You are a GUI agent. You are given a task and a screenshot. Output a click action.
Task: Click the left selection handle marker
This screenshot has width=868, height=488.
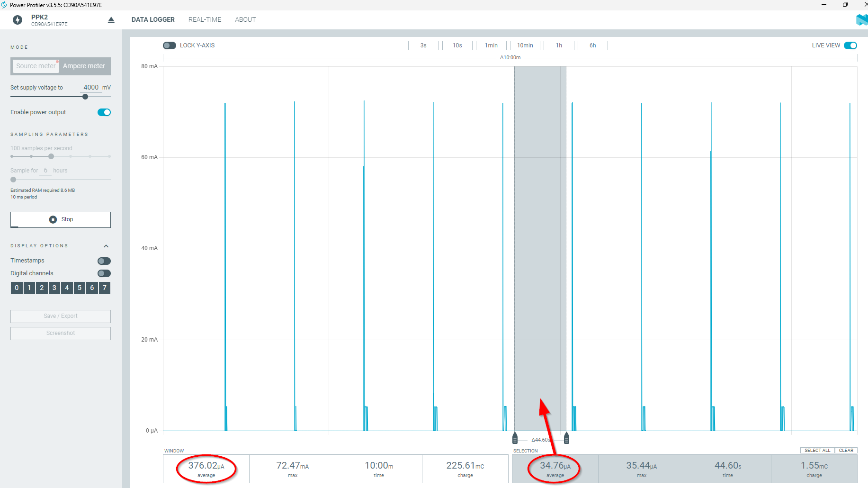(x=515, y=438)
